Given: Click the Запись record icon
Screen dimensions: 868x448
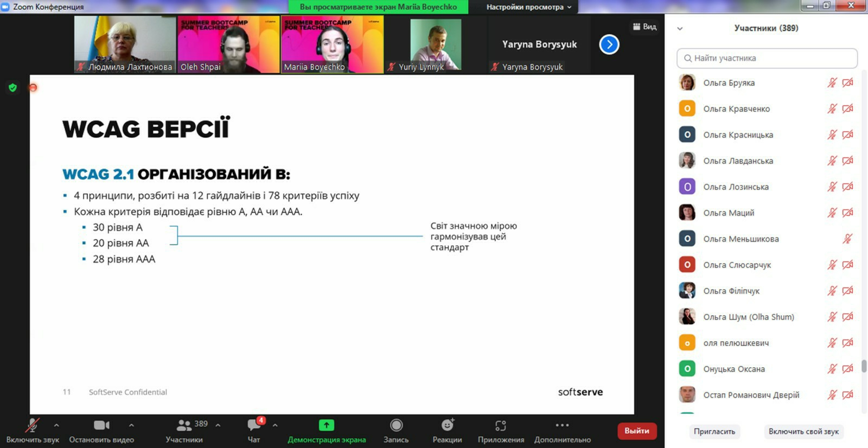Looking at the screenshot, I should click(396, 426).
